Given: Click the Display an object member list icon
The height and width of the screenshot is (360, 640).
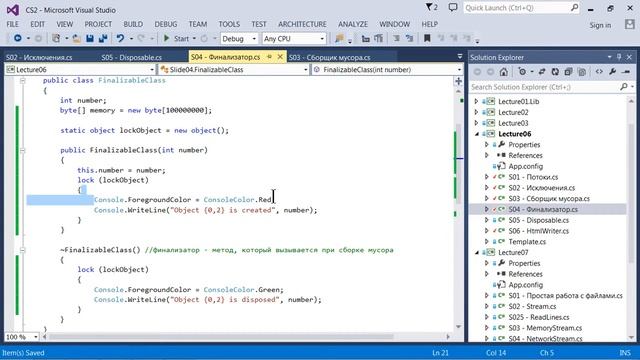Looking at the screenshot, I should [x=366, y=38].
